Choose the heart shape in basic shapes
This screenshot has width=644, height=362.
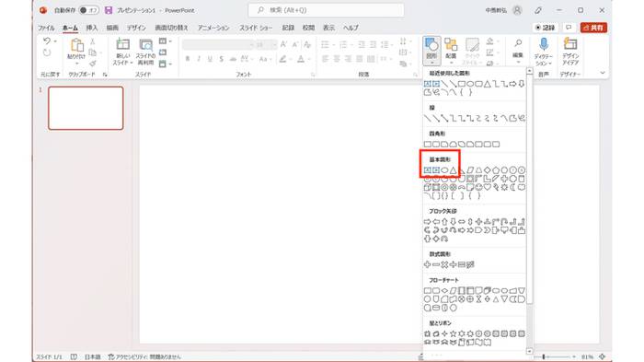(x=488, y=187)
